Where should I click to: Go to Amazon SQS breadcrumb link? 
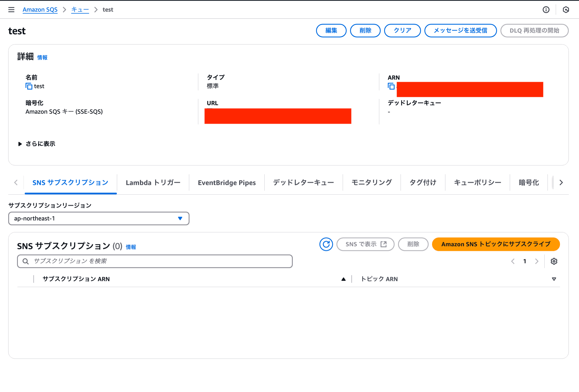click(40, 10)
